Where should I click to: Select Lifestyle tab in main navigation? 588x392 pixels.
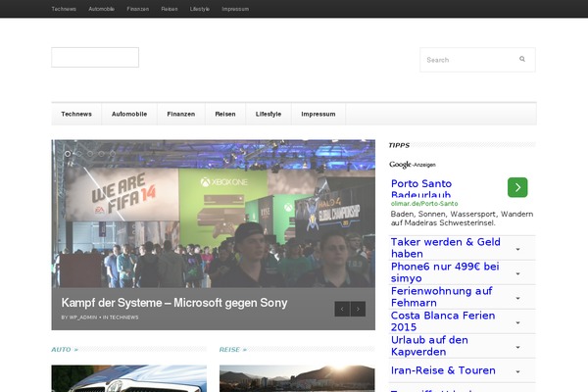(269, 114)
